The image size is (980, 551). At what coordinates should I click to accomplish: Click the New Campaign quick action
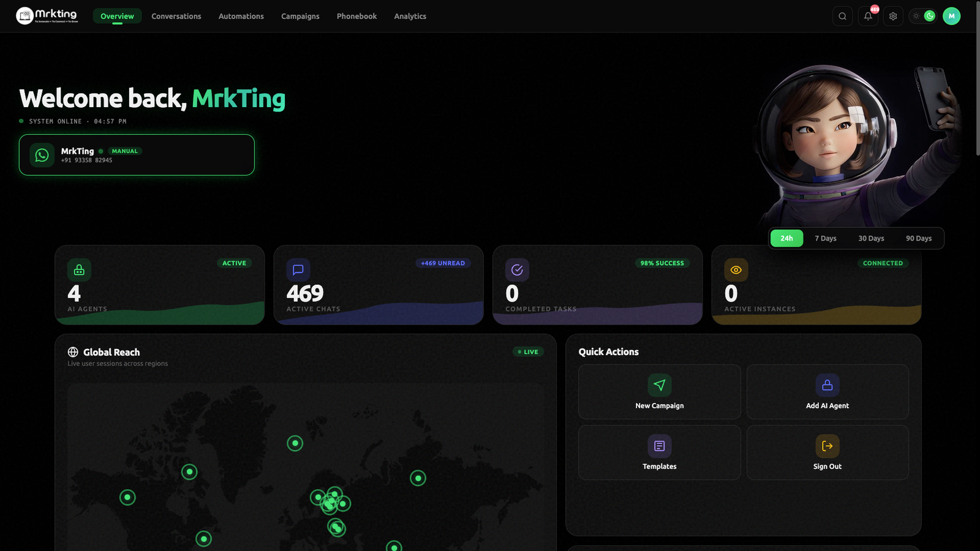tap(659, 392)
